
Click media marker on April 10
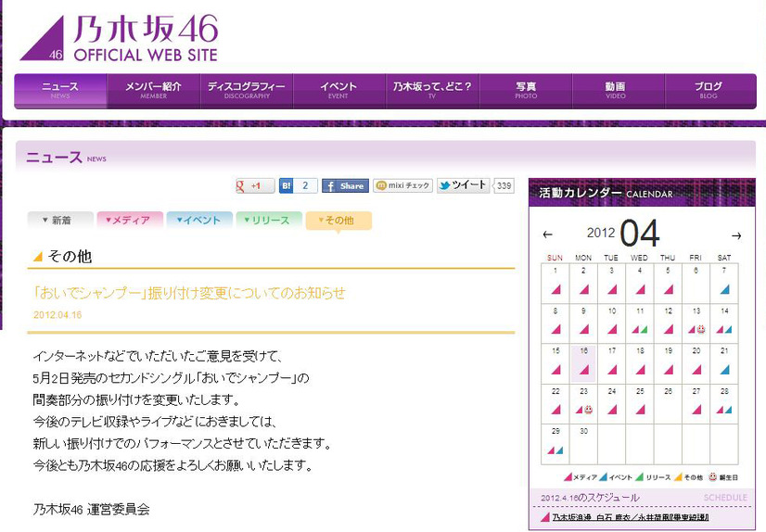613,329
